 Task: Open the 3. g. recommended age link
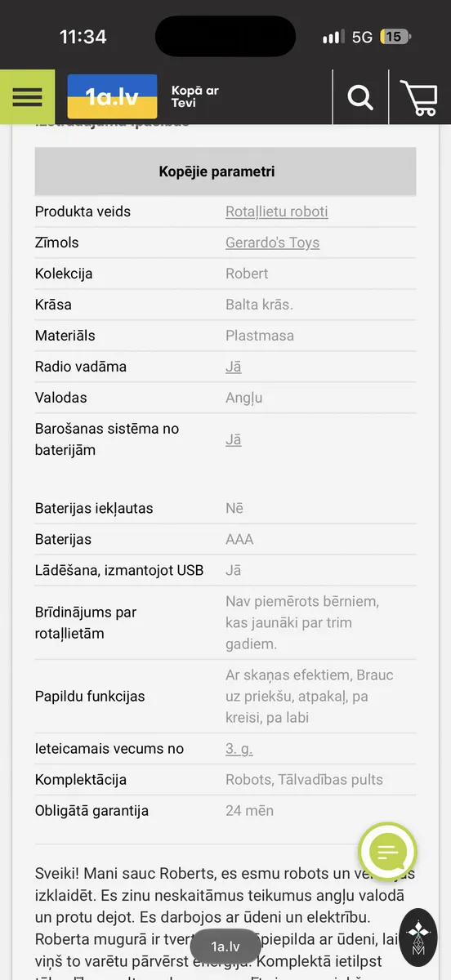point(239,749)
